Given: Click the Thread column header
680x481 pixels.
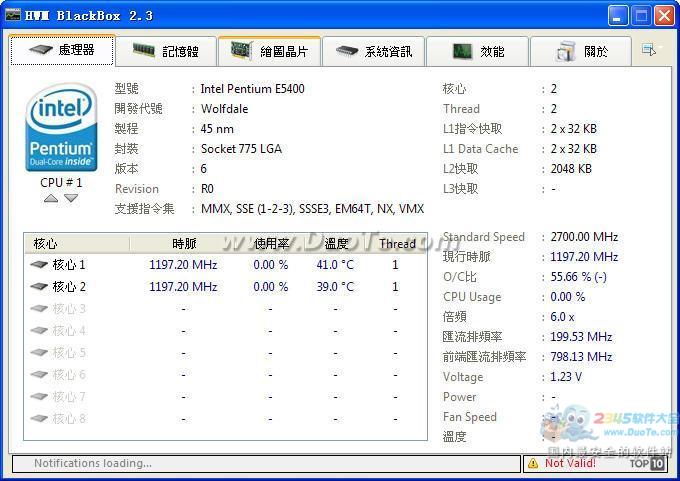Looking at the screenshot, I should click(x=397, y=244).
